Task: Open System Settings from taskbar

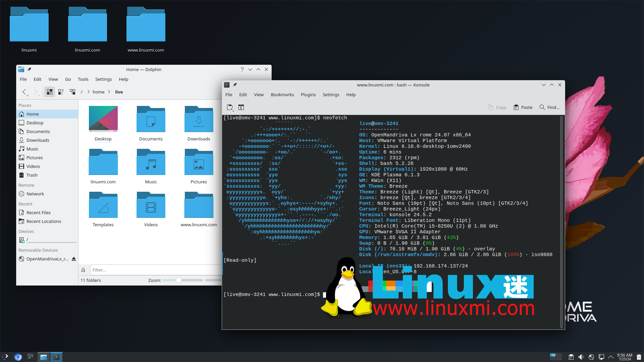Action: 31,357
